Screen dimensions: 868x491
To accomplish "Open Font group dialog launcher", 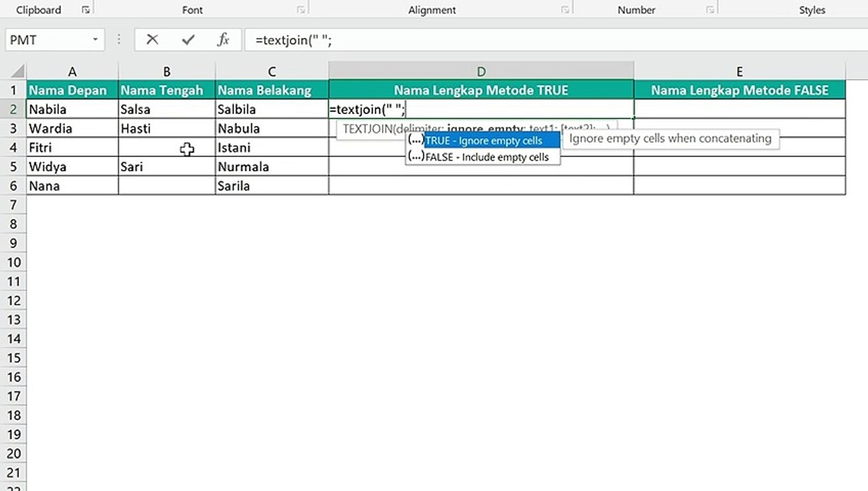I will click(x=301, y=10).
